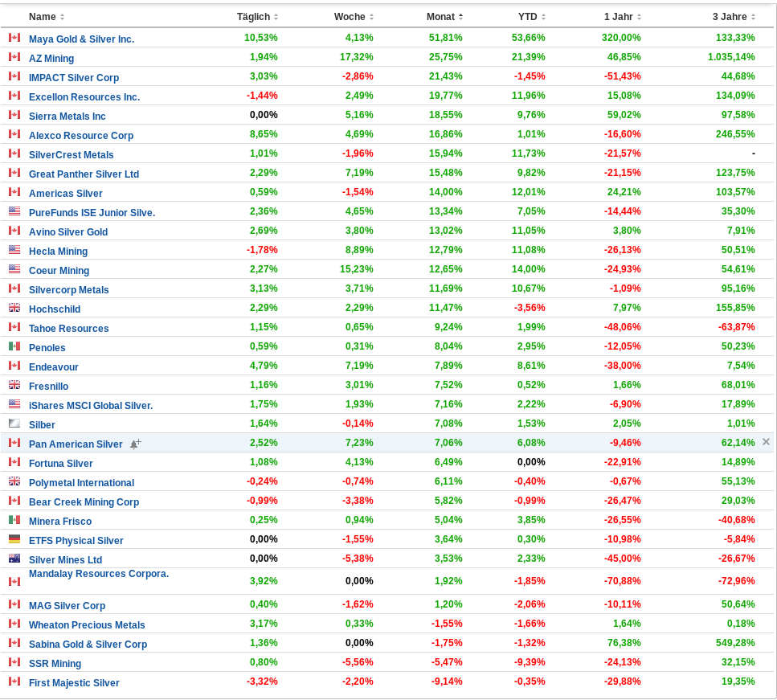The height and width of the screenshot is (700, 777).
Task: Open Avino Silver Gold link
Action: click(67, 232)
